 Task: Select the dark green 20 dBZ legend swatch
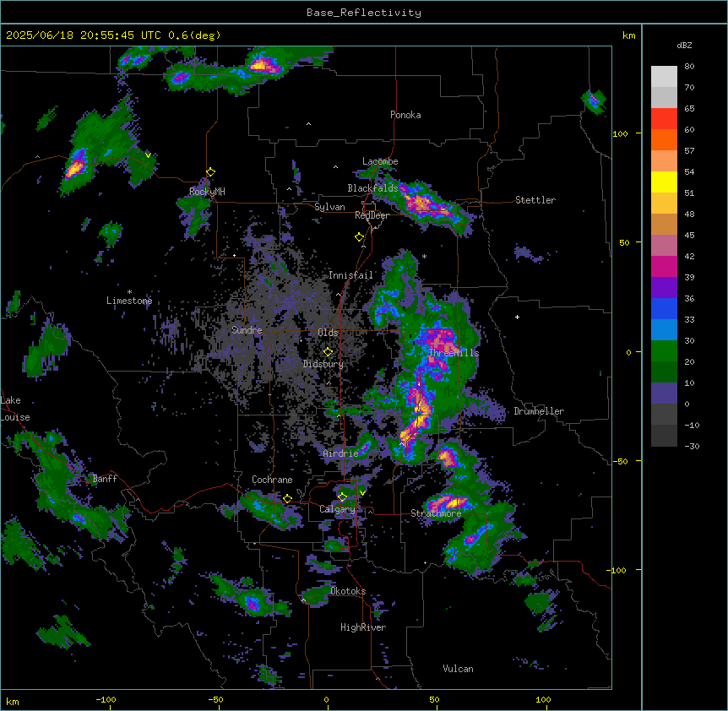click(664, 372)
